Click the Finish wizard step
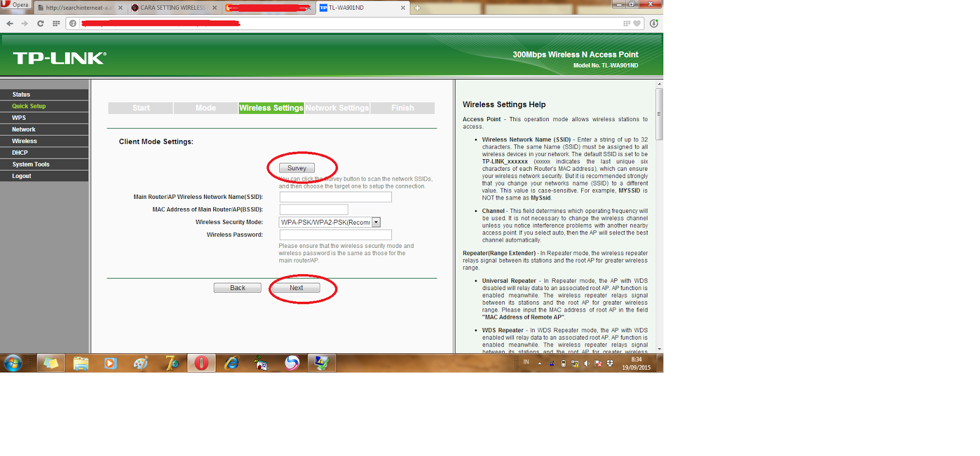Viewport: 980px width, 456px height. tap(402, 108)
